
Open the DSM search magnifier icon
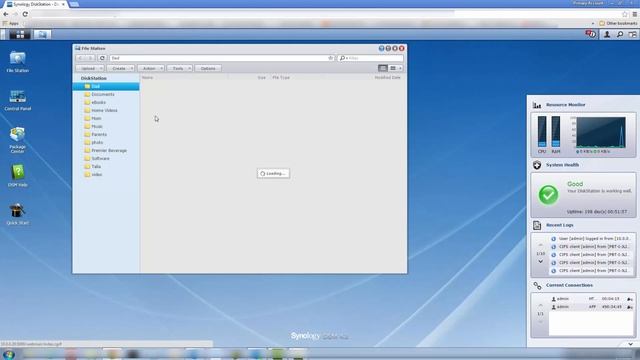point(620,34)
